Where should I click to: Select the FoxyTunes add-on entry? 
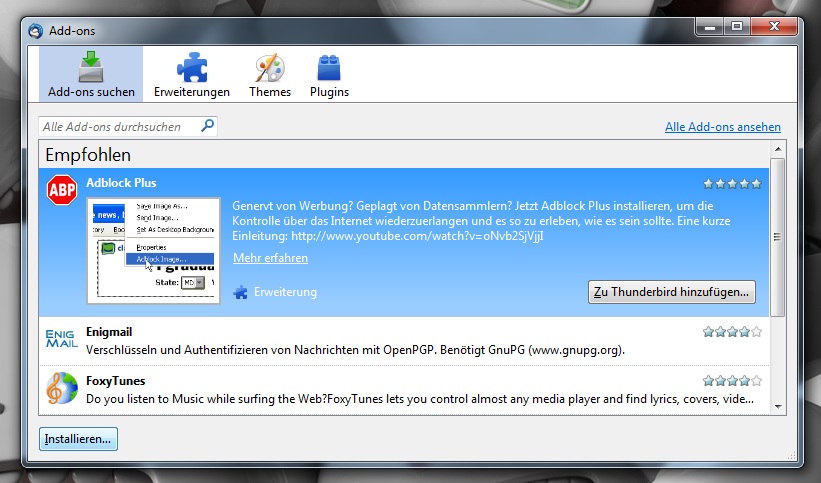(x=404, y=390)
